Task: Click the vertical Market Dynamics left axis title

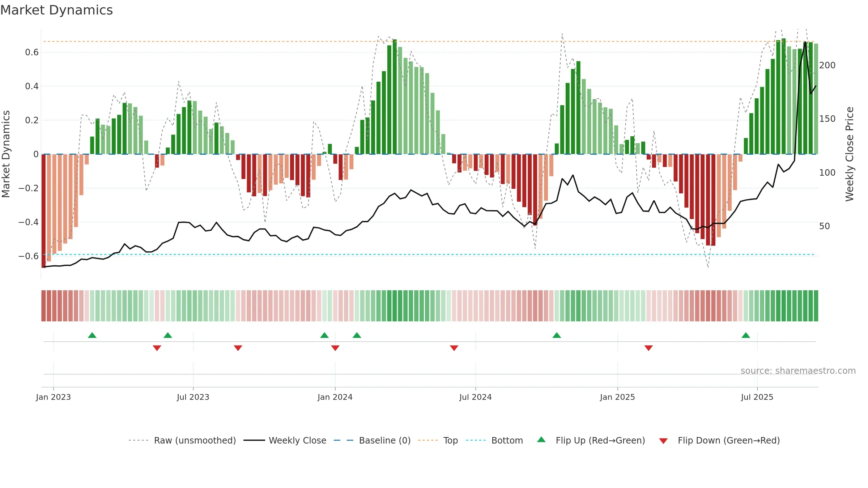Action: (x=6, y=154)
